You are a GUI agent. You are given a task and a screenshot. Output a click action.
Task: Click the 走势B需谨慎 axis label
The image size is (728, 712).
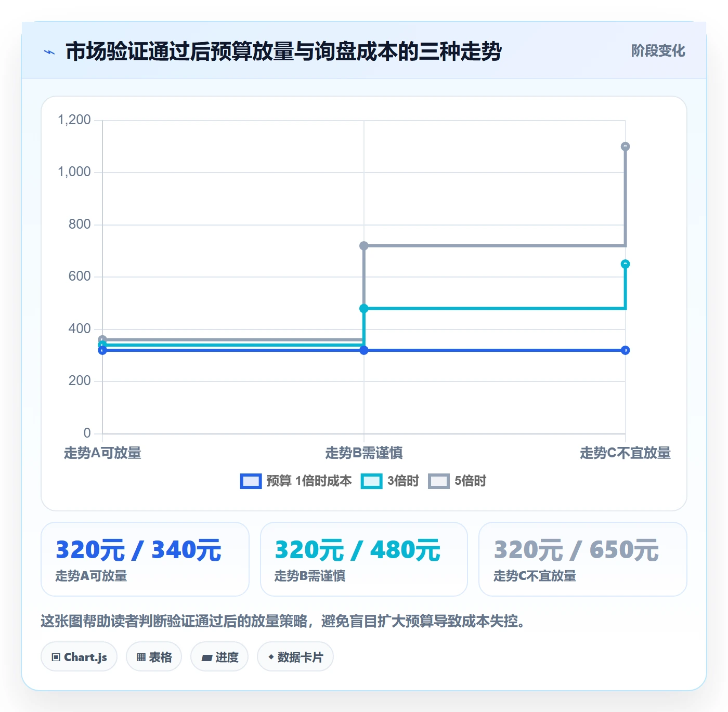point(364,453)
